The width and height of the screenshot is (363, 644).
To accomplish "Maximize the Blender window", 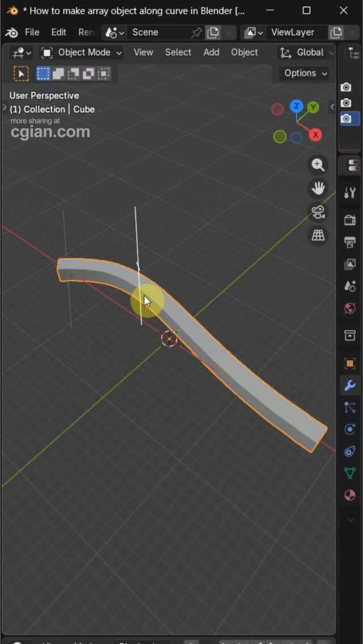I will [306, 11].
